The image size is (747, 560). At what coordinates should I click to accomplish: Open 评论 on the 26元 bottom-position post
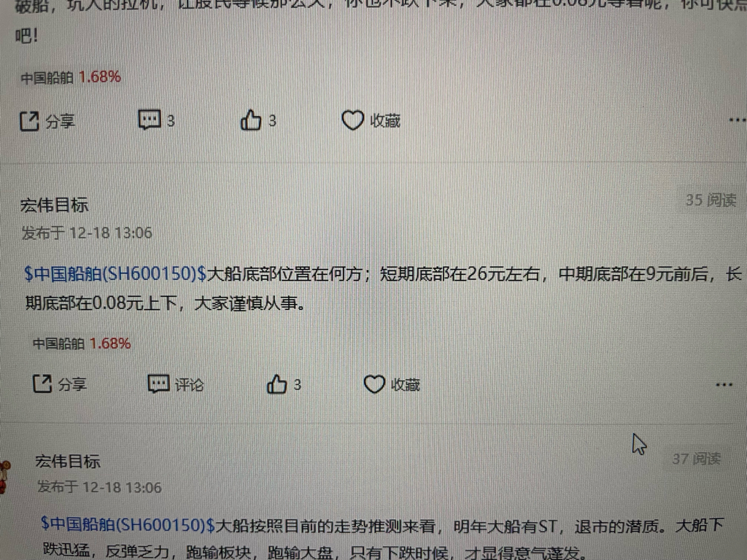[x=176, y=384]
